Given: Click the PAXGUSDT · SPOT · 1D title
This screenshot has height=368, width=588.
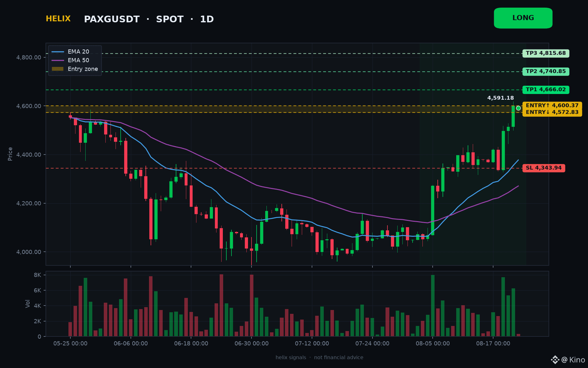Looking at the screenshot, I should point(149,19).
